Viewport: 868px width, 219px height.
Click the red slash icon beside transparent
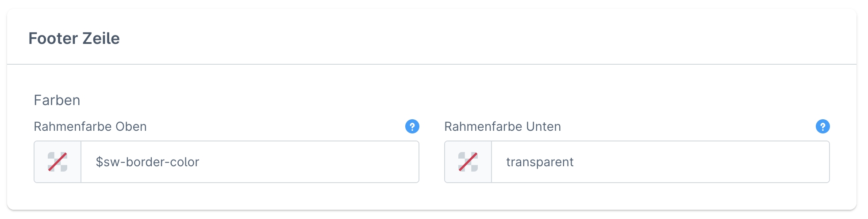(468, 162)
